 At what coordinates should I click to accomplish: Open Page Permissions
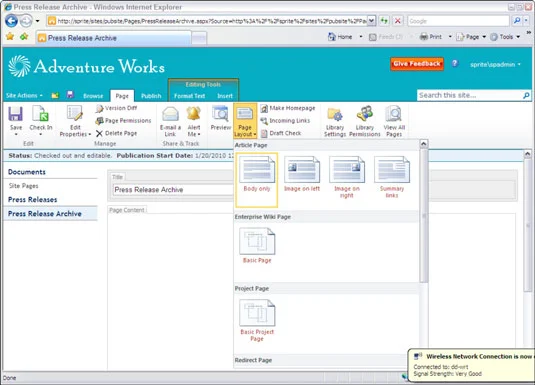coord(124,120)
